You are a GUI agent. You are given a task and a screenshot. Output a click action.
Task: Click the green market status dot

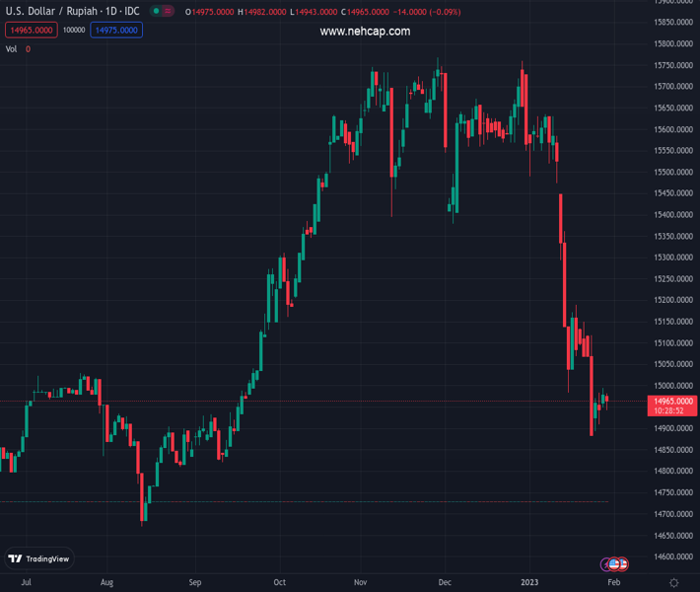coord(156,11)
